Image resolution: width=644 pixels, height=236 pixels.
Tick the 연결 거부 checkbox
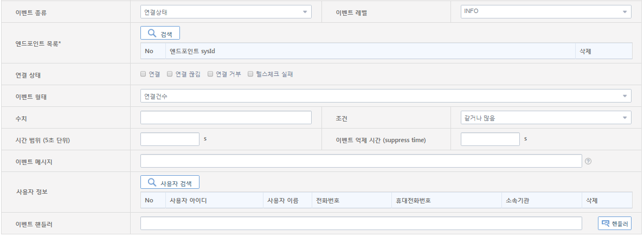pos(210,74)
